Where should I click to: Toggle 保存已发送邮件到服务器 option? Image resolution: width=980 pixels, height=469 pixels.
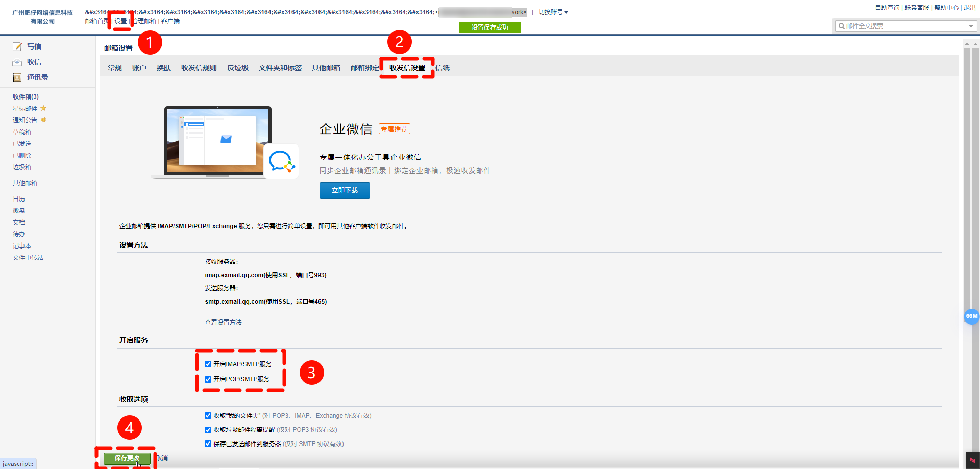[x=208, y=444]
